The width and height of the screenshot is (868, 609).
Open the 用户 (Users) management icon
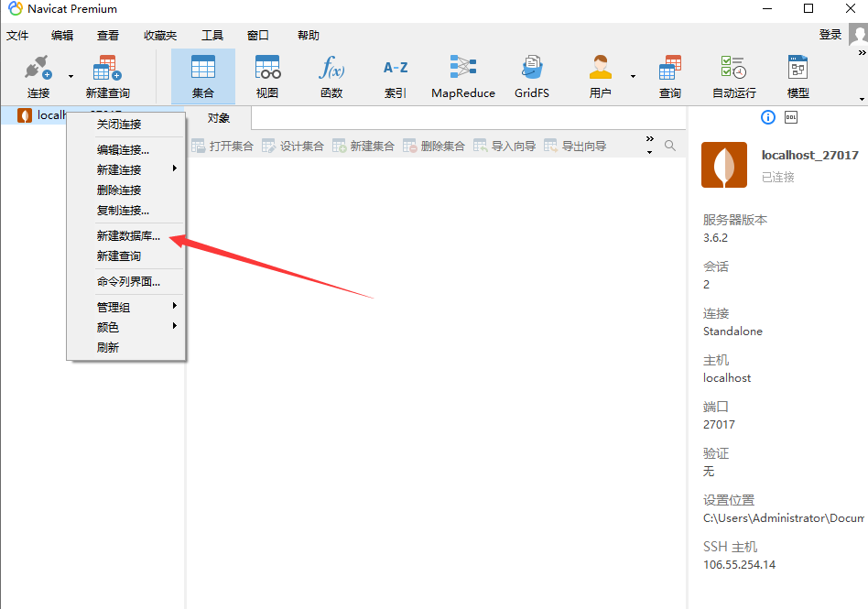[597, 75]
